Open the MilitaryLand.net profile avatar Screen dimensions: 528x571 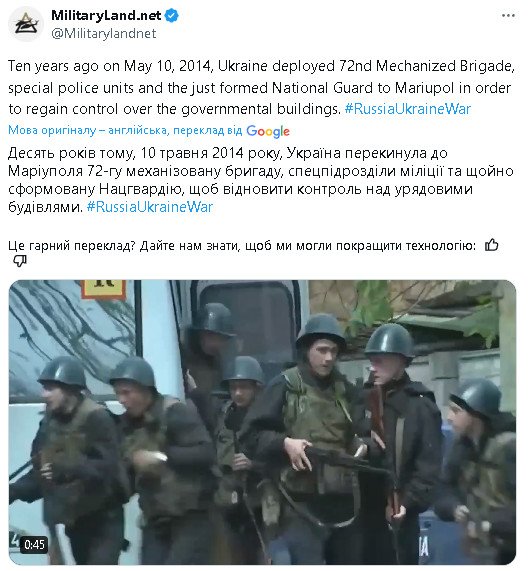(26, 24)
